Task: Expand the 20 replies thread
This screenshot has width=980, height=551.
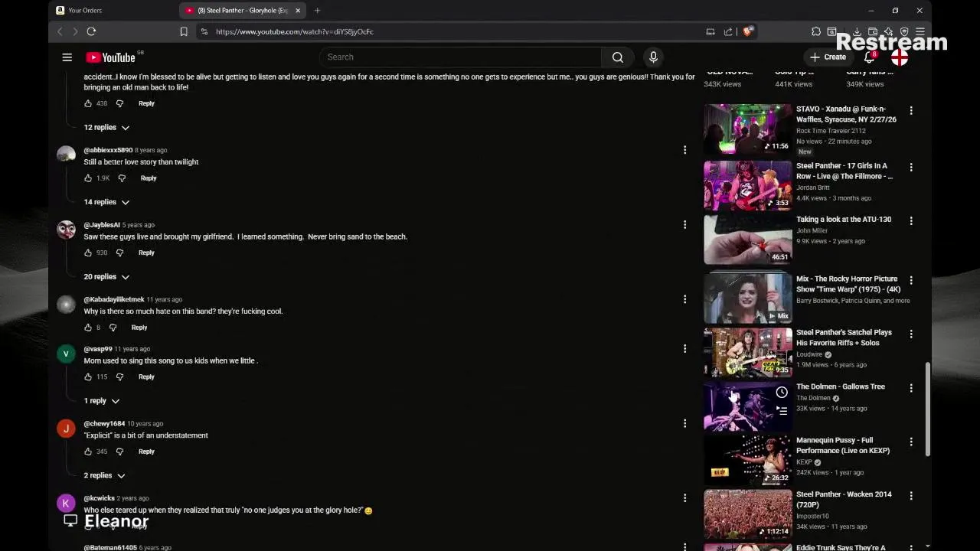Action: click(106, 277)
